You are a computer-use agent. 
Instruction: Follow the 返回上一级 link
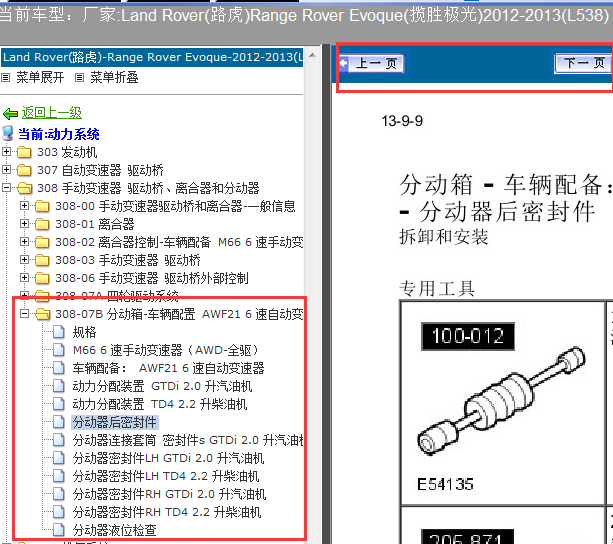coord(52,113)
